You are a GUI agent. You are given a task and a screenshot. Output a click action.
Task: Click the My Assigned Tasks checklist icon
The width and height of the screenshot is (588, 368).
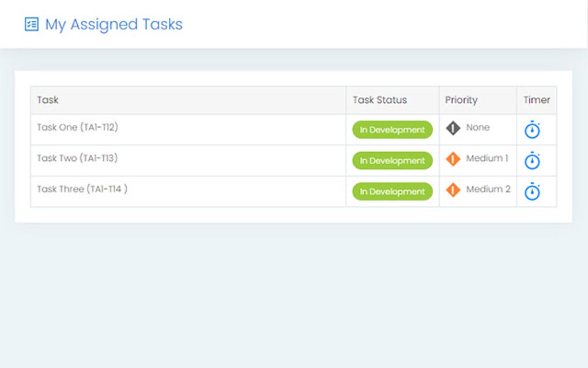pos(31,24)
